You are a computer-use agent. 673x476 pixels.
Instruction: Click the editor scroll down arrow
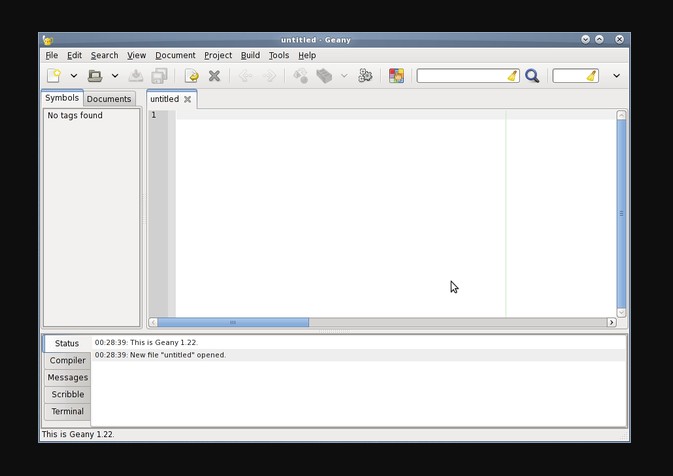tap(621, 312)
